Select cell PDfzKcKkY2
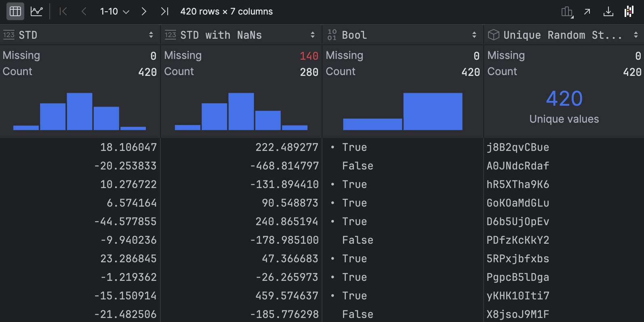Screen dimensions: 644x322 (x=564, y=240)
